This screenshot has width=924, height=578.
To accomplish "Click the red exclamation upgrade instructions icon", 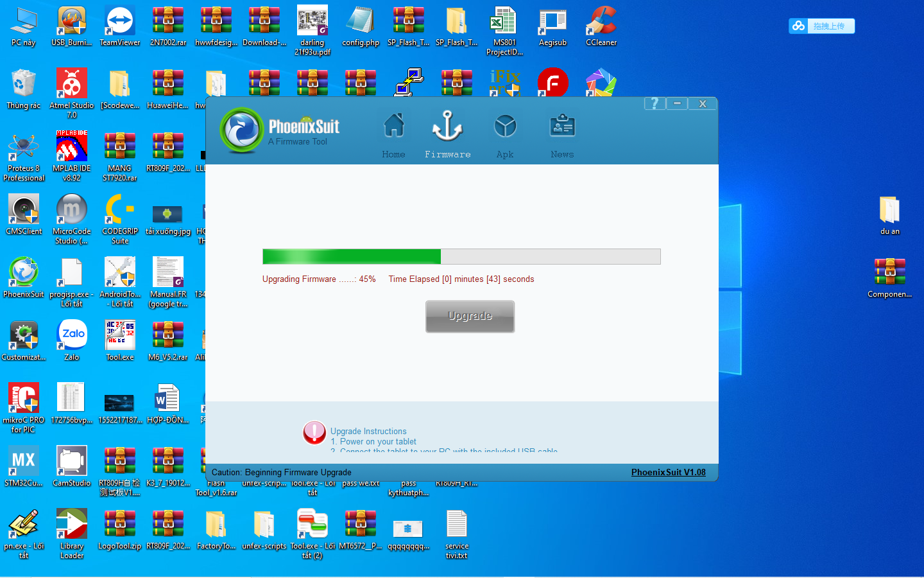I will click(x=314, y=433).
